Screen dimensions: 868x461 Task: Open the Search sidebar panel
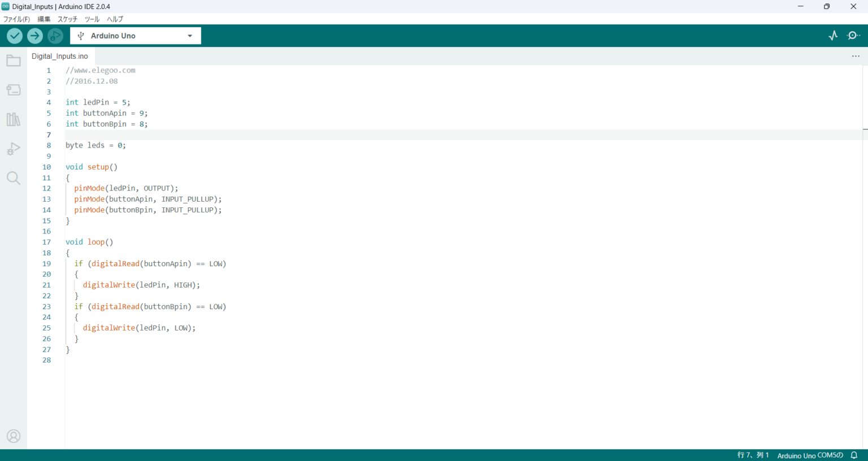(x=14, y=178)
